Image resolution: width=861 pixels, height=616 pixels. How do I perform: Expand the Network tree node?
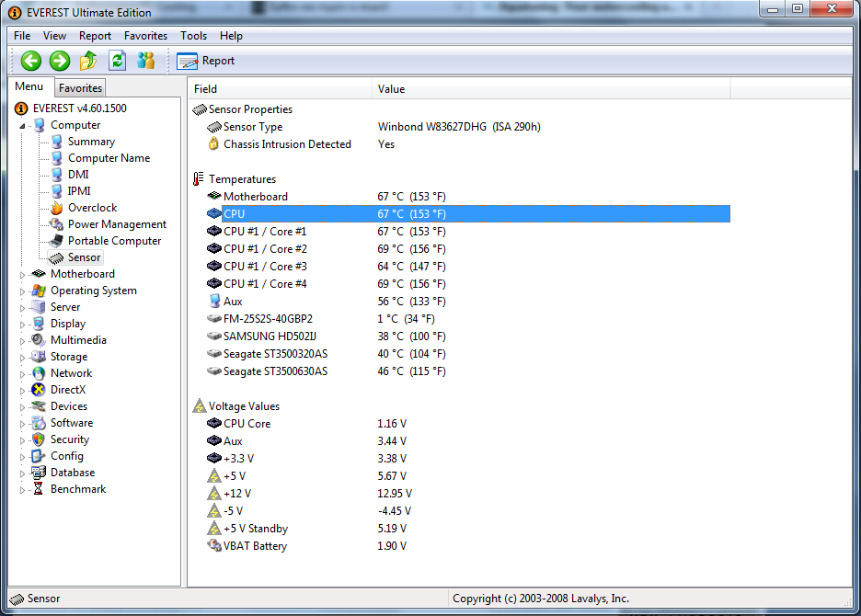point(22,374)
